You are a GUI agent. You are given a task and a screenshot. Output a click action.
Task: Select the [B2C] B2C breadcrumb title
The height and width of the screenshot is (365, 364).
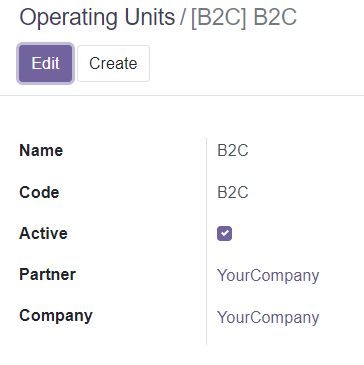pyautogui.click(x=244, y=17)
